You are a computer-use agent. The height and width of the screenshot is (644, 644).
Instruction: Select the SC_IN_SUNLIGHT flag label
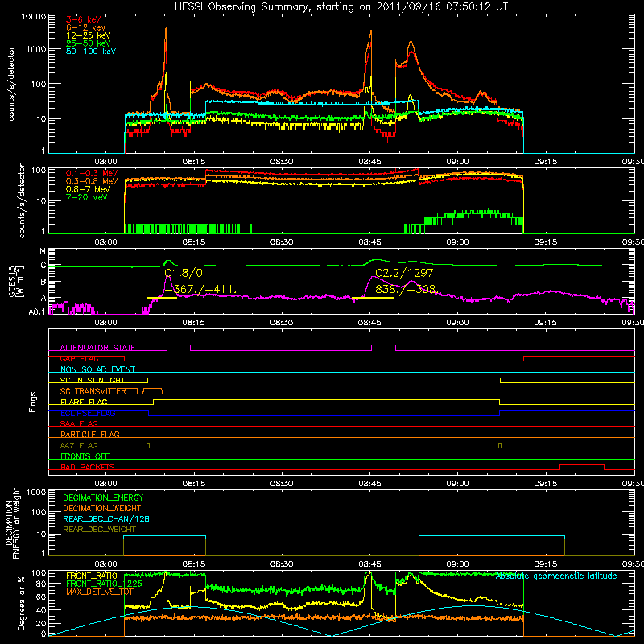[x=93, y=380]
